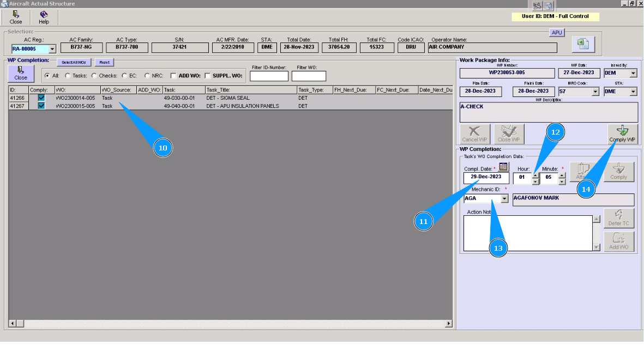Click the Attach icon button
The height and width of the screenshot is (345, 644).
(x=583, y=172)
